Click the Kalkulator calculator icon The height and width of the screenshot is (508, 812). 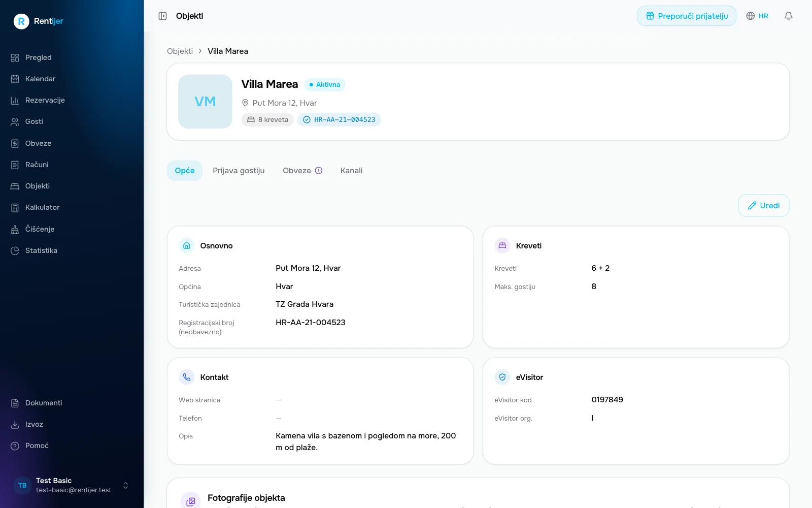coord(15,207)
